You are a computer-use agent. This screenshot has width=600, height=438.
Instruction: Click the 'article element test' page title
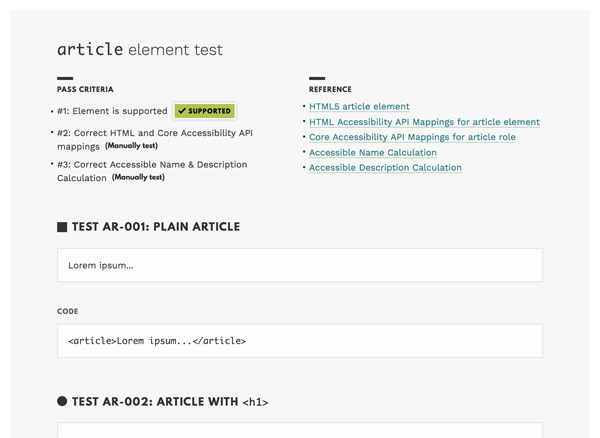[x=140, y=49]
